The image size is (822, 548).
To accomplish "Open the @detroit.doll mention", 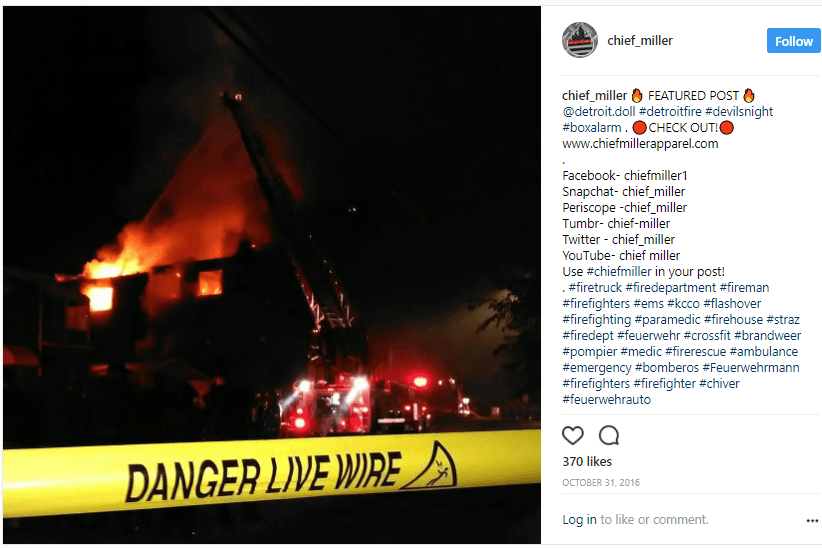I will [598, 112].
